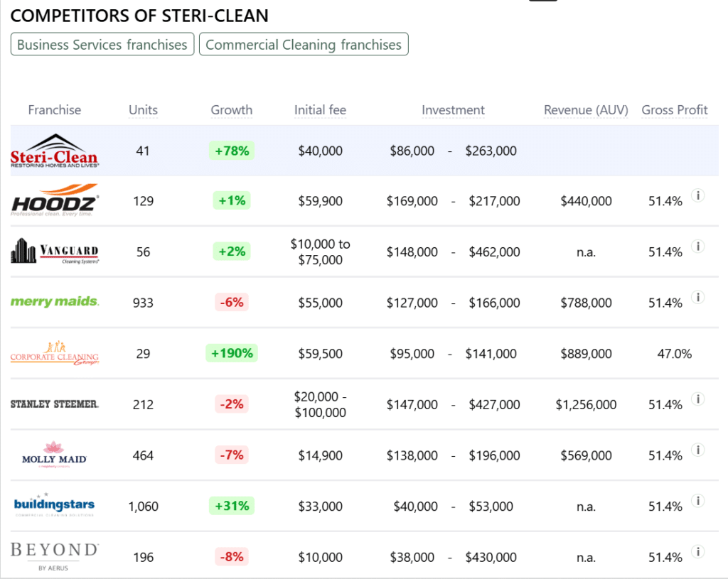Open the Merry Maids row info icon
The width and height of the screenshot is (728, 579).
coord(698,297)
